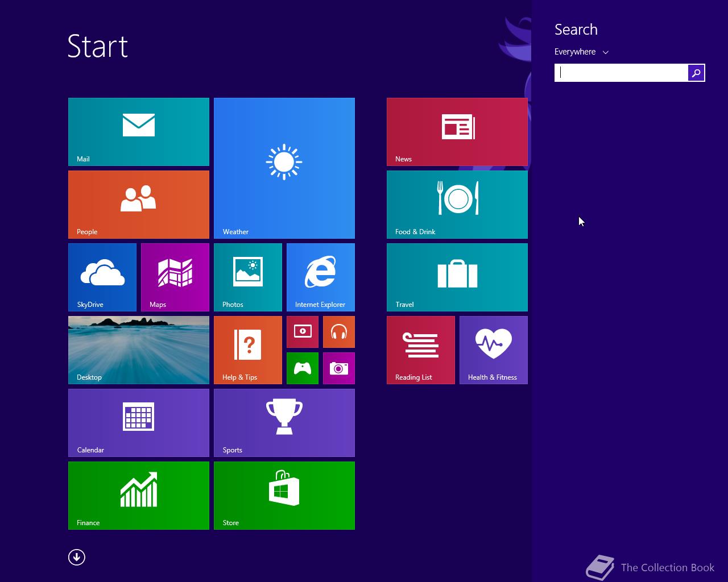Screen dimensions: 728x582
Task: Show all apps with down arrow button
Action: tap(77, 557)
